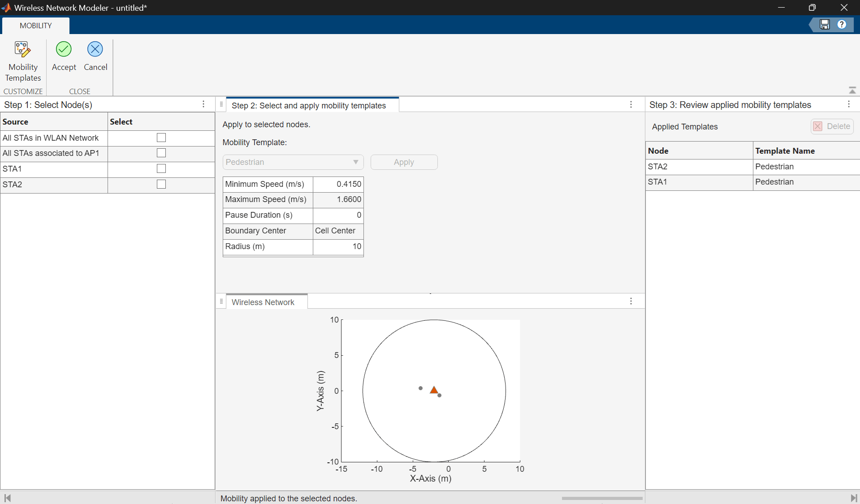Open Step 1 panel options menu
This screenshot has height=504, width=860.
203,104
